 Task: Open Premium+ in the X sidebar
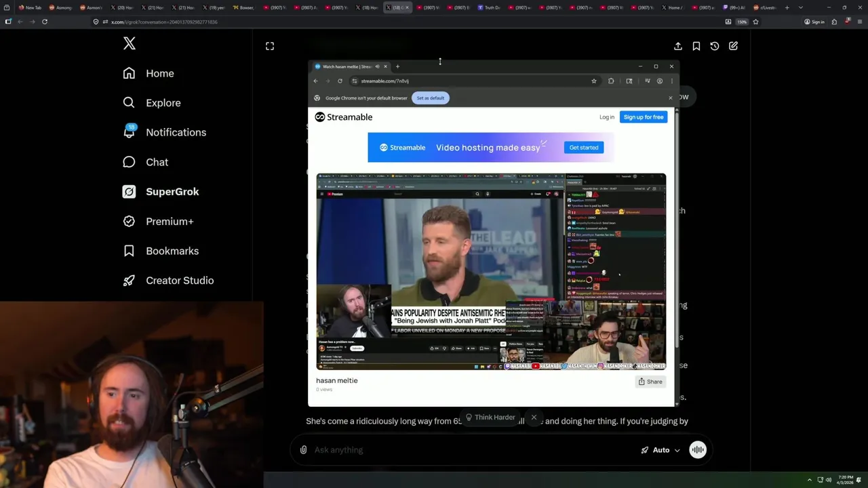coord(158,221)
